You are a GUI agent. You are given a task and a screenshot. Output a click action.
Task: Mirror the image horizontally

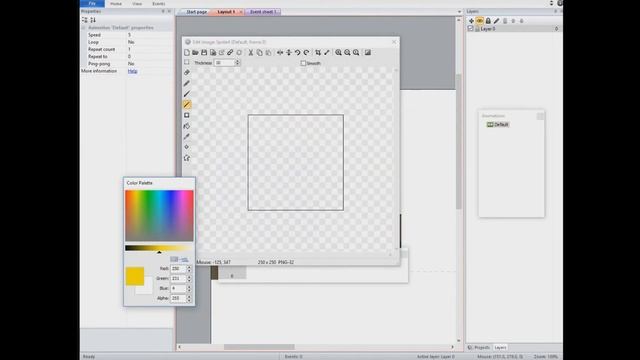coord(280,53)
